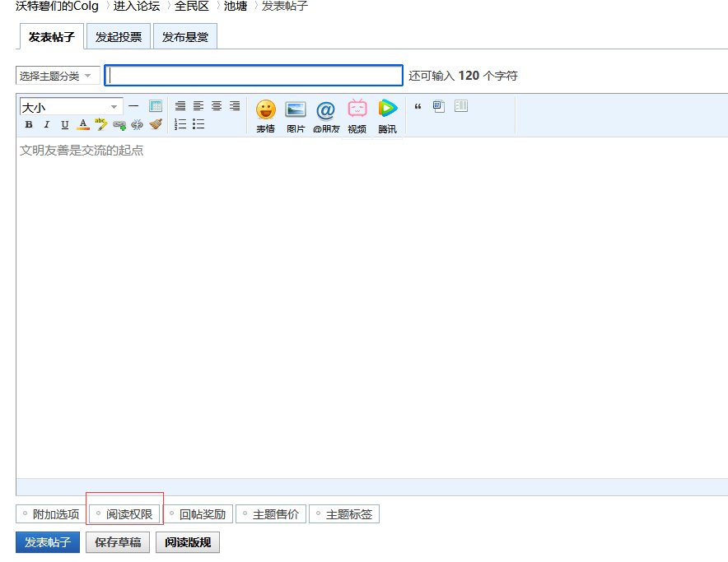Screen dimensions: 728x562
Task: Click the blue 发表帖子 submit button
Action: (48, 542)
